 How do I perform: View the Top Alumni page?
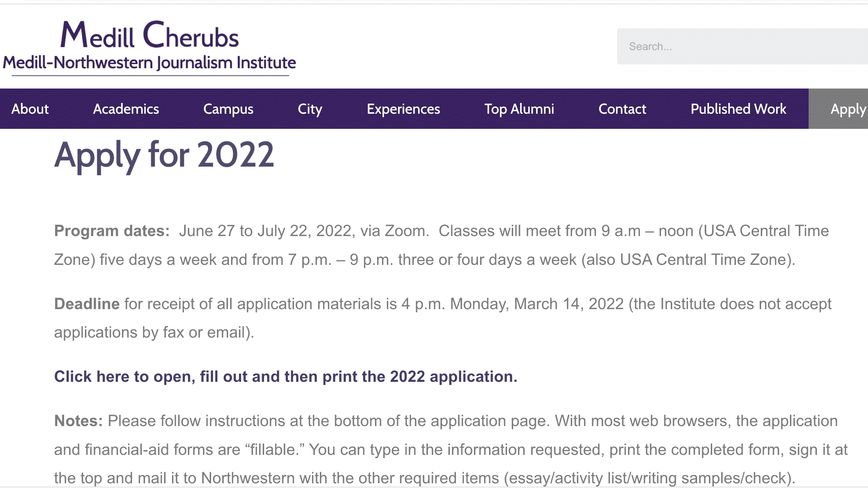tap(519, 109)
